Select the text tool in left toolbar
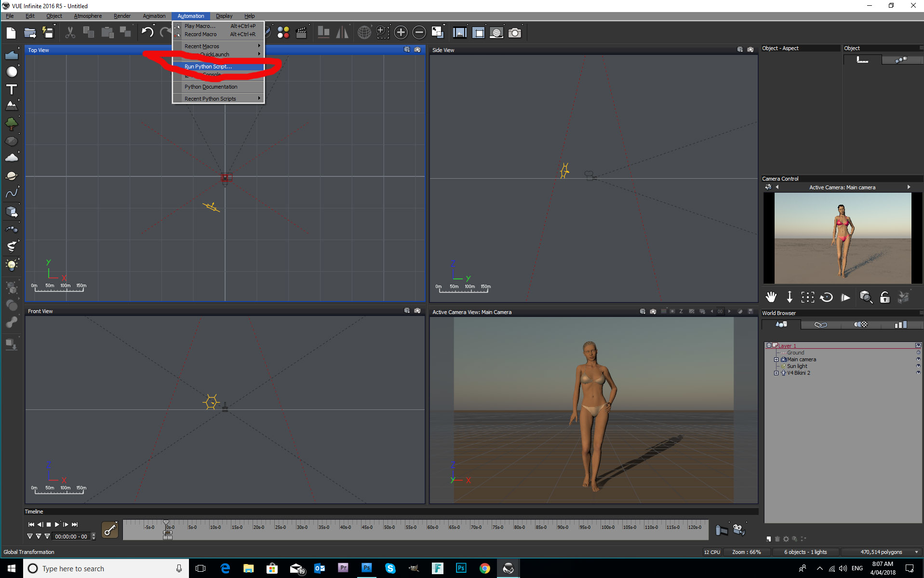The height and width of the screenshot is (578, 924). pos(12,90)
